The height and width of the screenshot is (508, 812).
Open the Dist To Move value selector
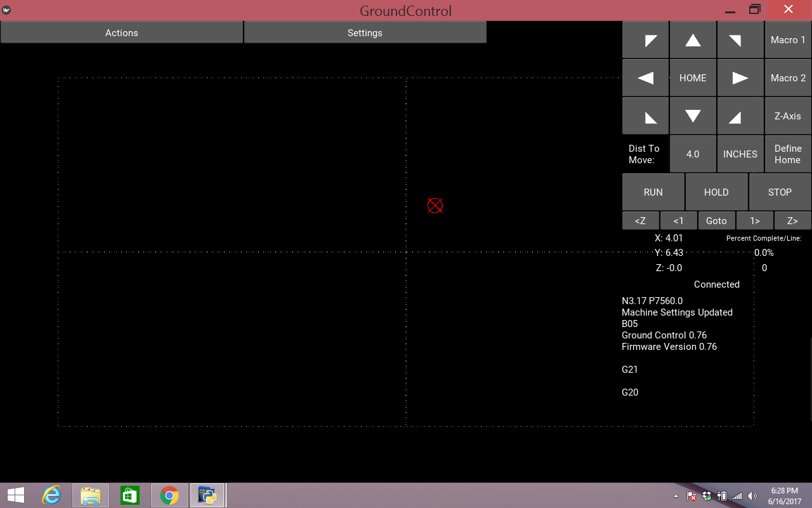[693, 154]
